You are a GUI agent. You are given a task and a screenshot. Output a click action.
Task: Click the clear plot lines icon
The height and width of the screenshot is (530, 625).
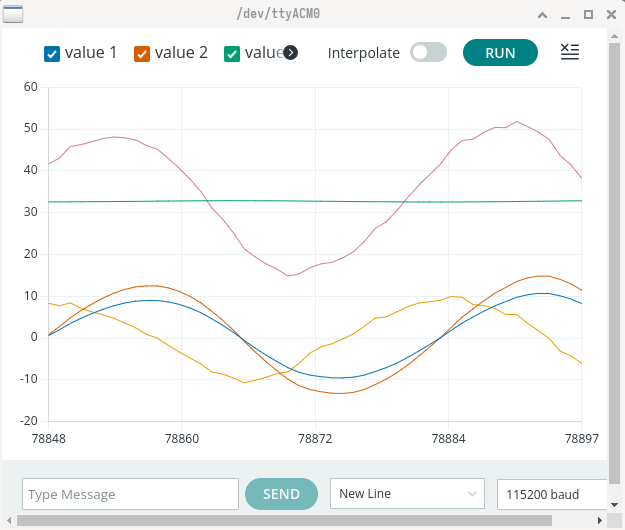coord(570,52)
